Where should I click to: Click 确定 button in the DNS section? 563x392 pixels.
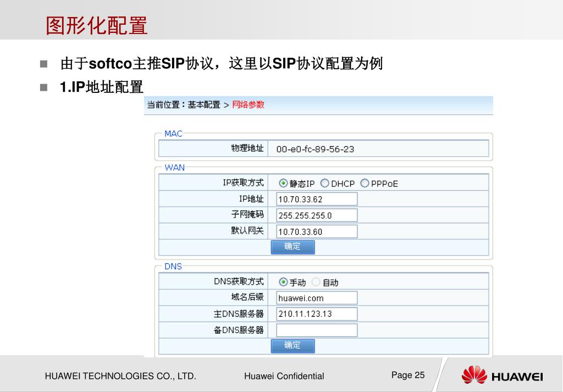coord(292,346)
